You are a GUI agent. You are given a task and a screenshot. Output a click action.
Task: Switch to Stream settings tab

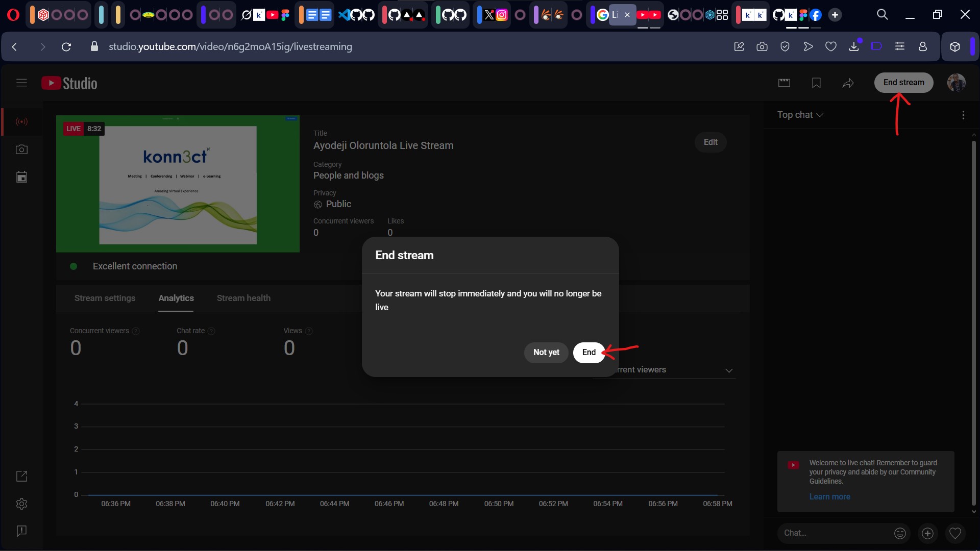[x=105, y=298]
